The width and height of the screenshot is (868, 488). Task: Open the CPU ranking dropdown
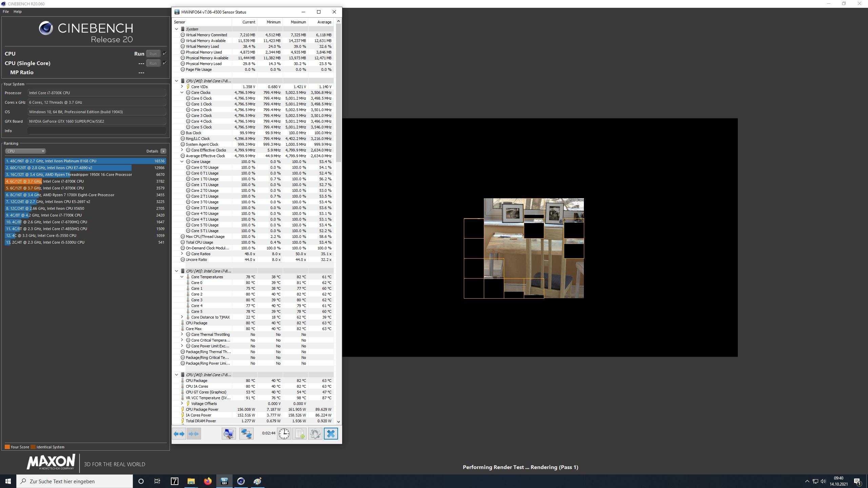[x=25, y=151]
